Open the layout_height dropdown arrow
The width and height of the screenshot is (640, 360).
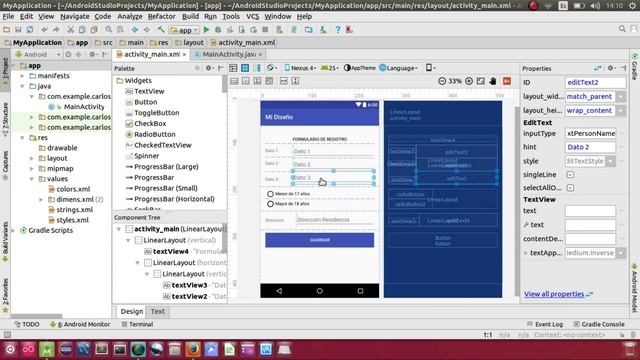tap(621, 111)
